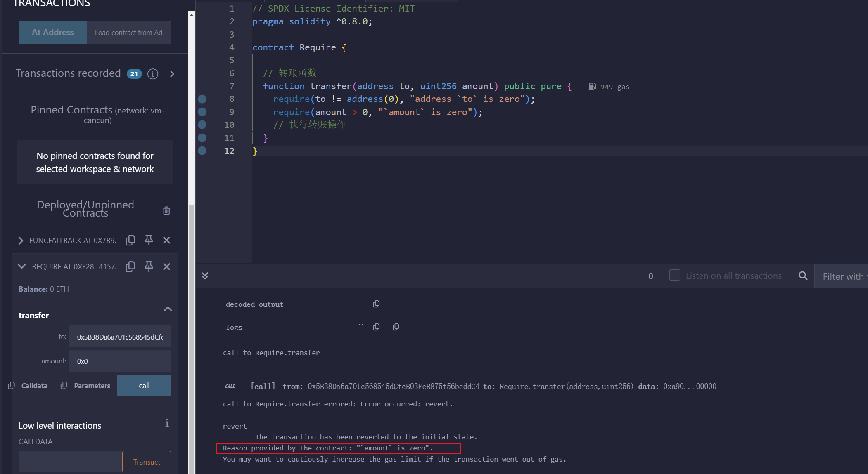
Task: Toggle the breakpoint dot on line 11
Action: [202, 138]
